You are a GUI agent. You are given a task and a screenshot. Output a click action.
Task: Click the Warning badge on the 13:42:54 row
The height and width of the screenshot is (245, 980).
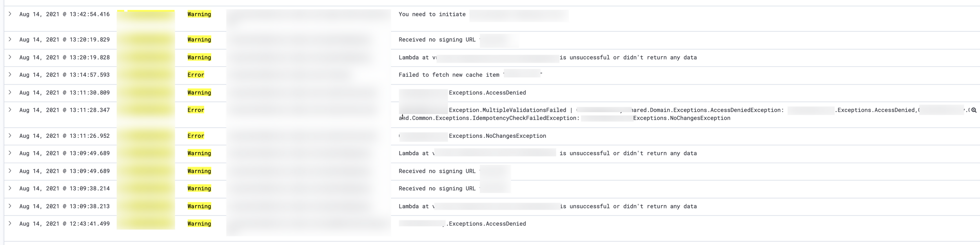pos(199,14)
